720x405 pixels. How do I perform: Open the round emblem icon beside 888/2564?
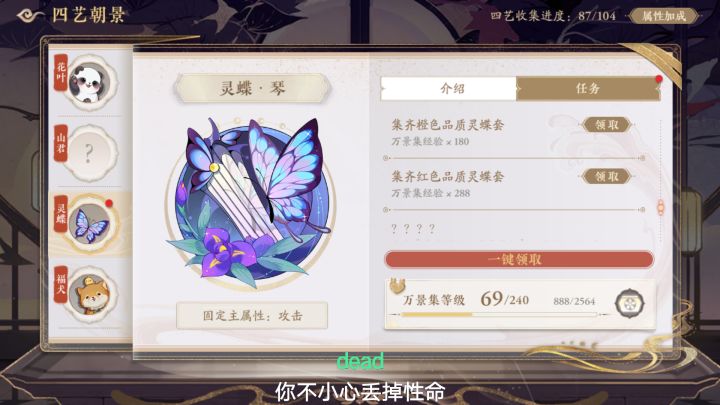(x=630, y=303)
